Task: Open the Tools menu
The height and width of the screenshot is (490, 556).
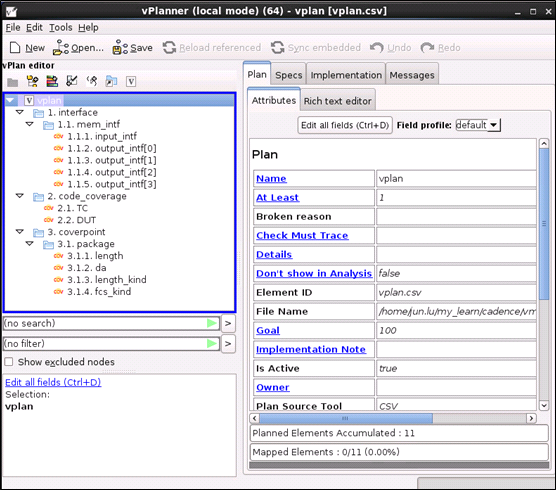Action: 61,27
